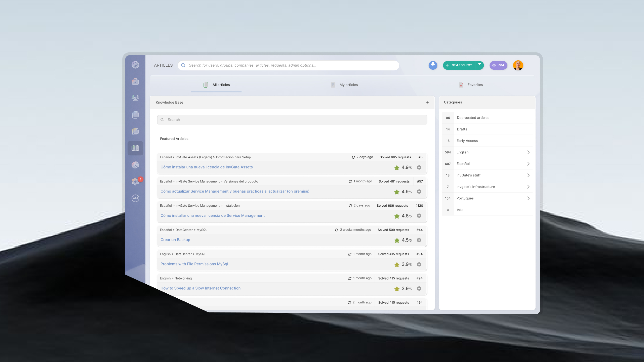
Task: Open gear settings for Slow Internet Connection article
Action: (419, 289)
